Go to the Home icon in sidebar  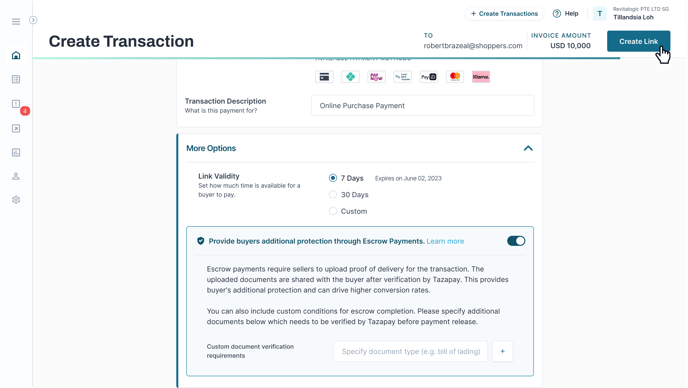point(16,55)
